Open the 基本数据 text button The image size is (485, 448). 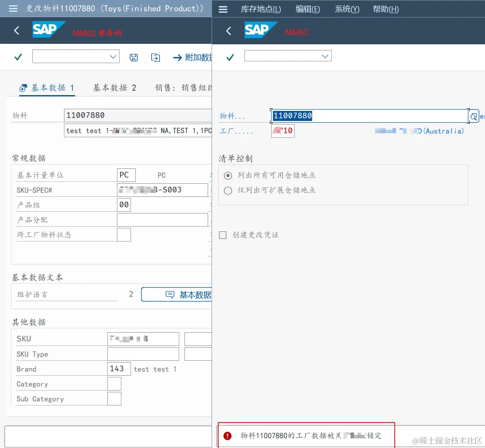(177, 295)
